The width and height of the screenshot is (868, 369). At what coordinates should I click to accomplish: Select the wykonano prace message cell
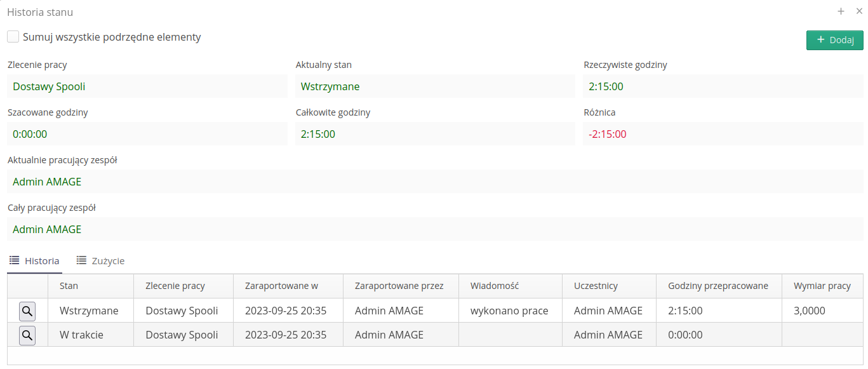click(x=509, y=311)
